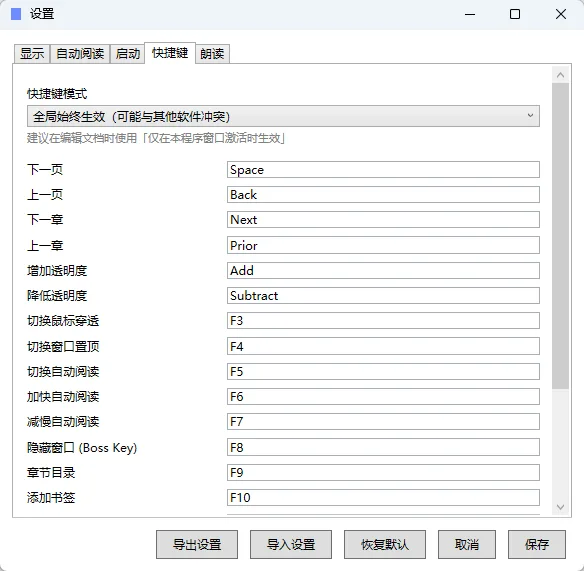Click the Boss Key field showing F8

(383, 447)
